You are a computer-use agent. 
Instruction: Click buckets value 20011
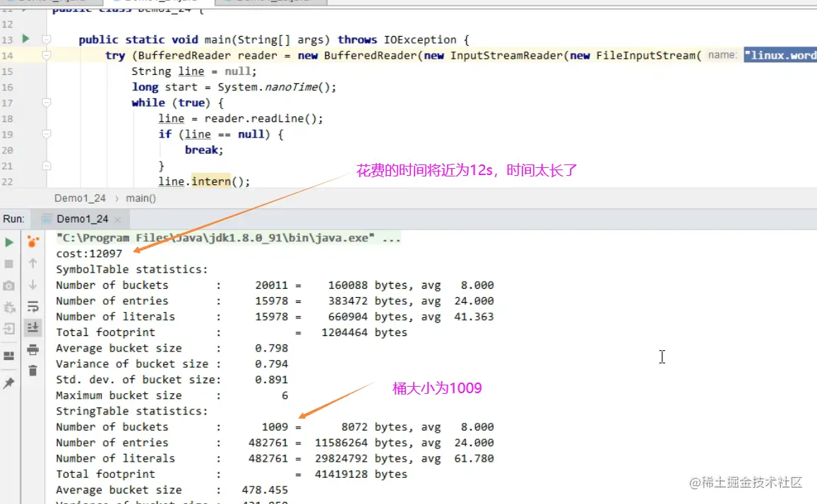271,285
